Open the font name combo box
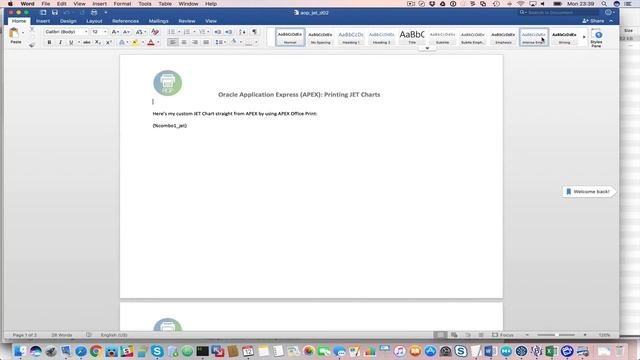Image resolution: width=640 pixels, height=360 pixels. [66, 32]
